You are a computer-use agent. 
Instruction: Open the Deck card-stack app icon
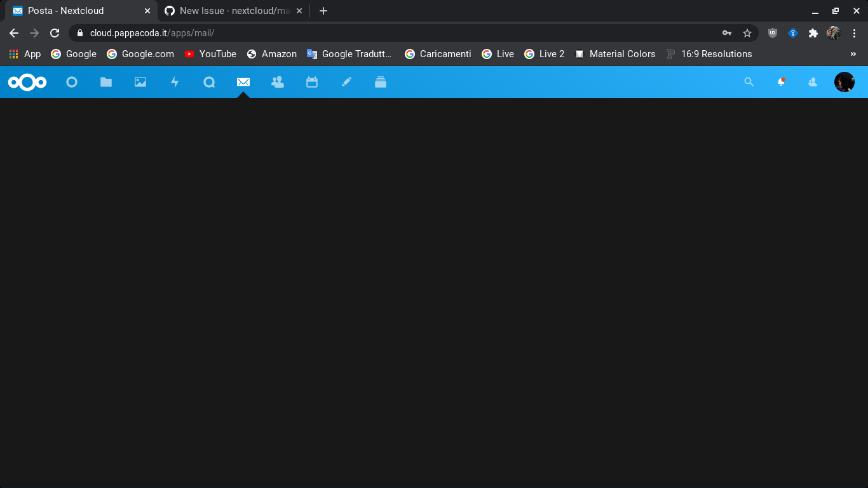click(x=381, y=82)
